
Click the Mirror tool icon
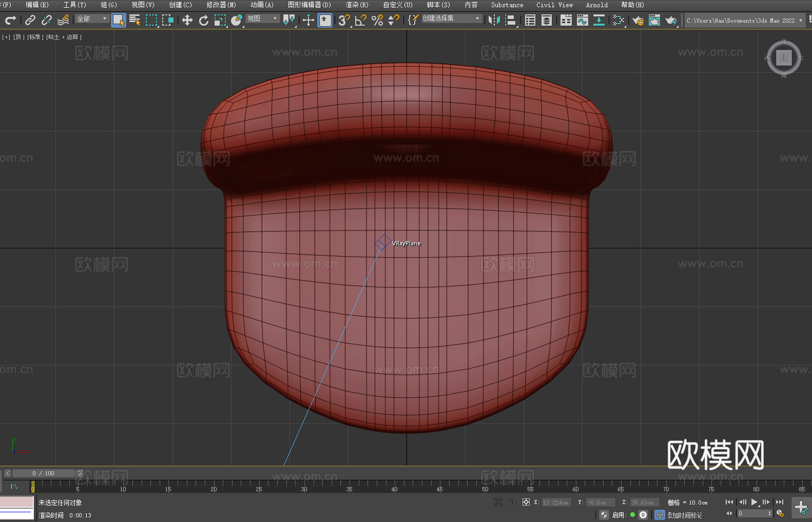click(494, 20)
